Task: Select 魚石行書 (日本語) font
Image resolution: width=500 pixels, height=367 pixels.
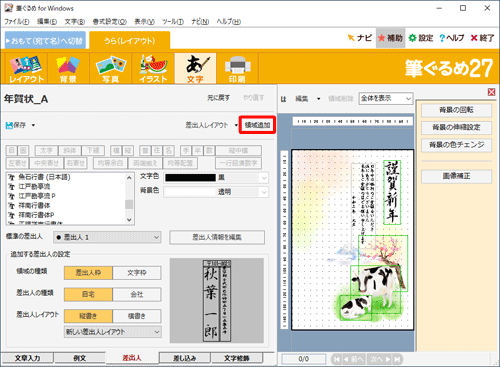Action: (x=44, y=177)
